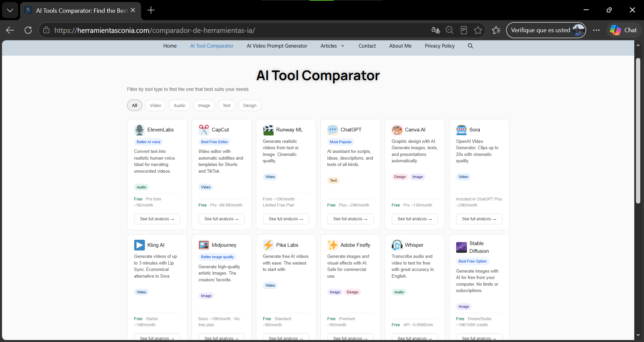View site information lock icon

tap(46, 30)
